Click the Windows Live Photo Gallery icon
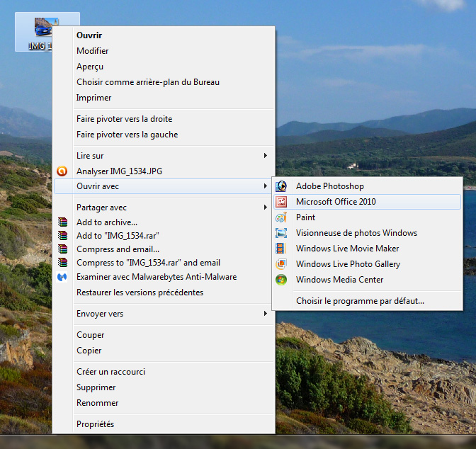 281,264
